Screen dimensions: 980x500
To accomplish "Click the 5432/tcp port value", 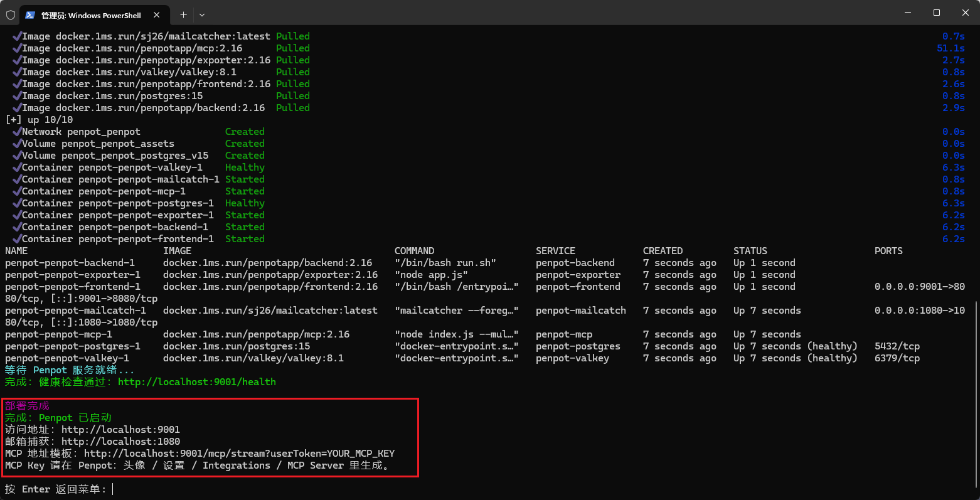I will tap(897, 346).
